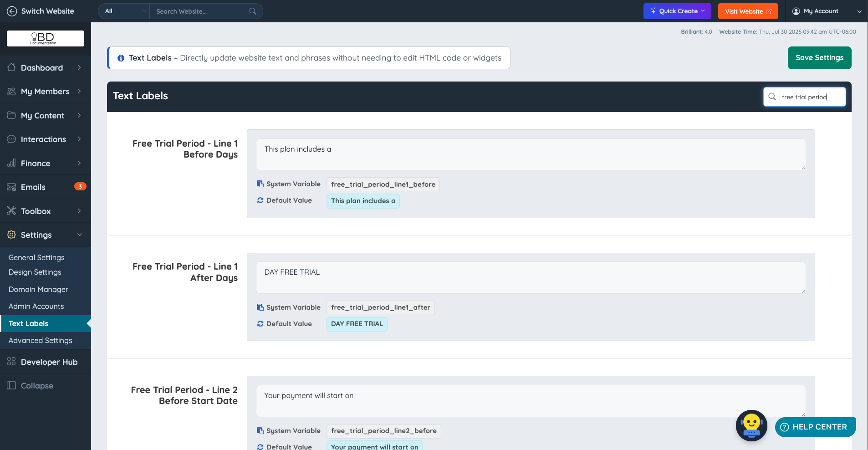Click the Switch Website back arrow icon
This screenshot has width=868, height=450.
[12, 11]
